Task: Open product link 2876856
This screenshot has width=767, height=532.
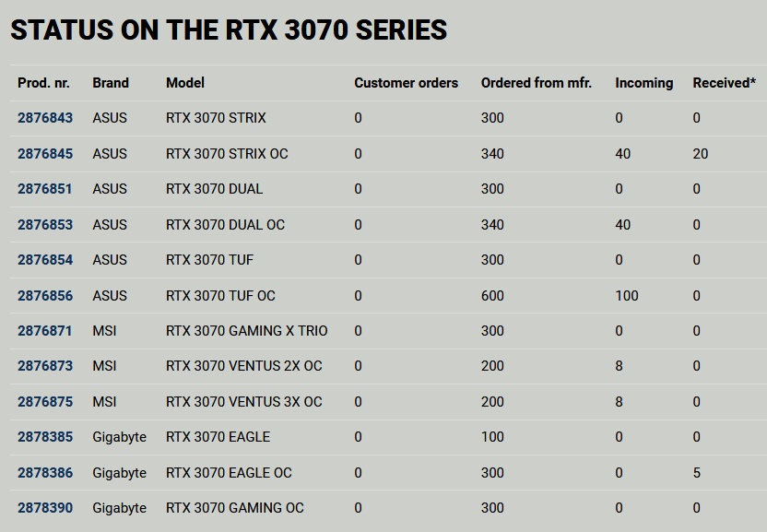Action: 45,296
